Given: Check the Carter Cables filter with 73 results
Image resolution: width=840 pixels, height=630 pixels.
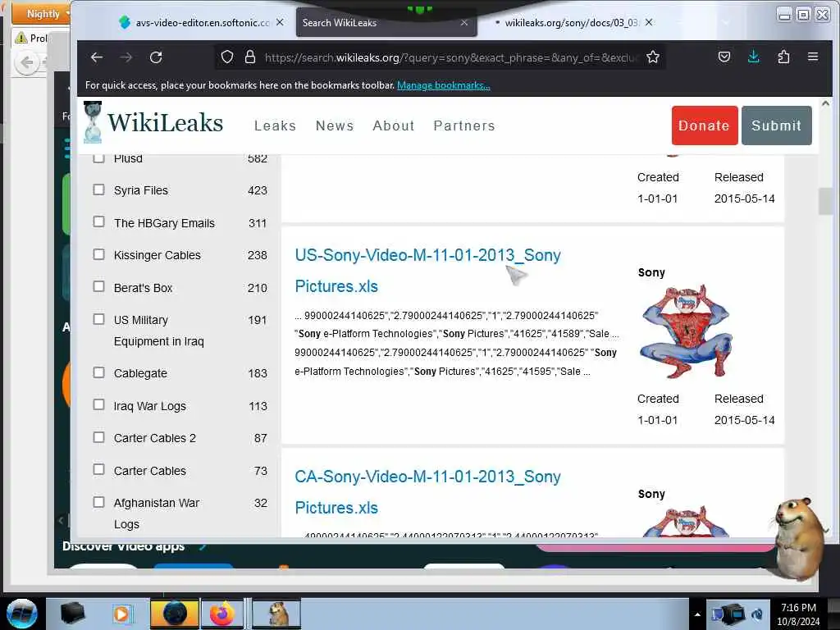Looking at the screenshot, I should point(98,469).
